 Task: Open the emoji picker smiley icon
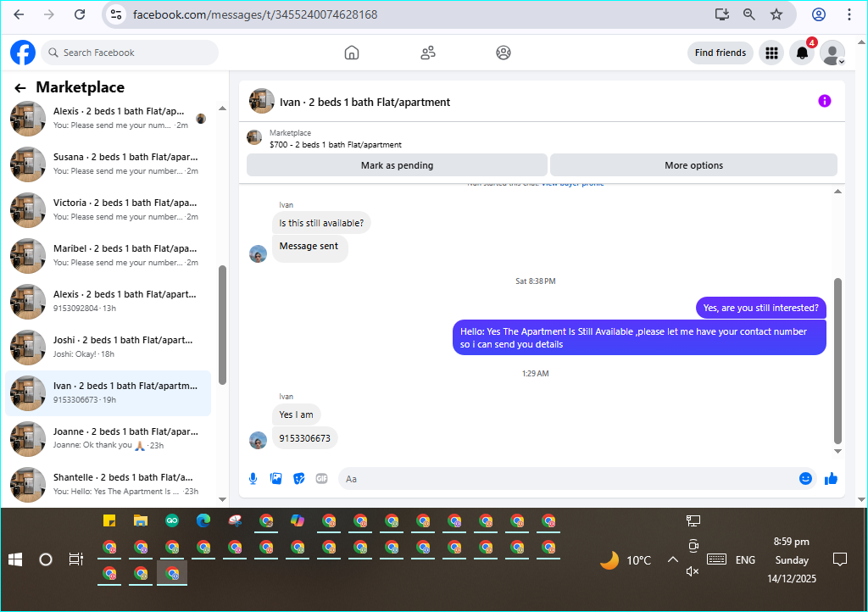coord(805,479)
